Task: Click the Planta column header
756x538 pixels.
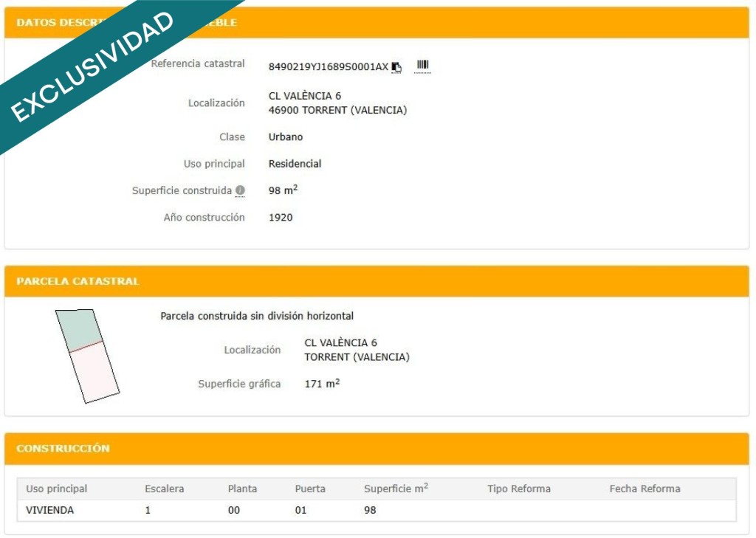Action: (242, 489)
